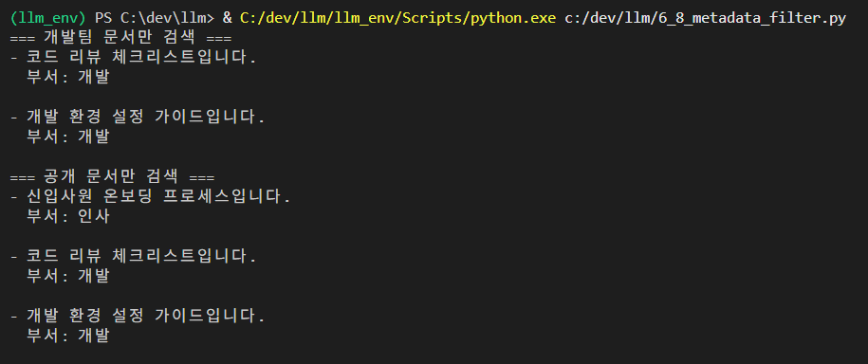Click the word '인사' in the onboarding entry's department

pyautogui.click(x=93, y=216)
